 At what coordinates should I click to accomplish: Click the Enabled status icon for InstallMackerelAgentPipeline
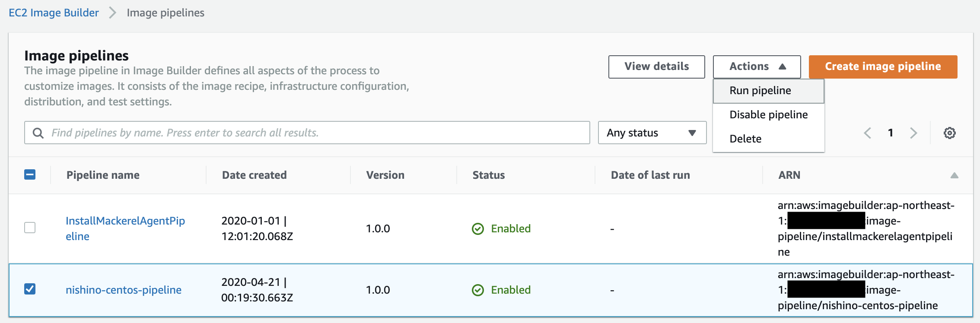(x=478, y=229)
